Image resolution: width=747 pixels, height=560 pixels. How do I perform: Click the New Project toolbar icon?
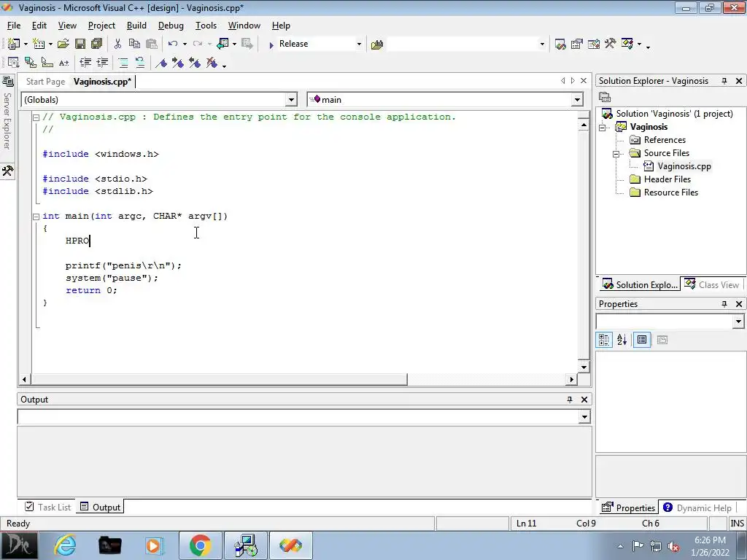(13, 44)
